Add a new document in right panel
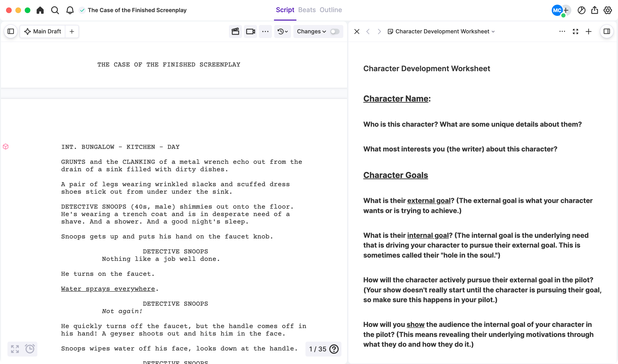 pyautogui.click(x=589, y=31)
